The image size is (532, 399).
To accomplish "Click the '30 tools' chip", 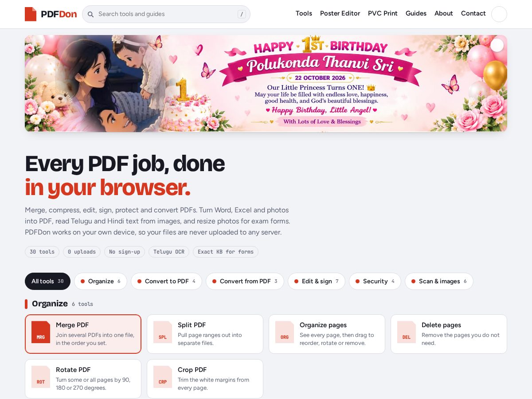I will 42,252.
